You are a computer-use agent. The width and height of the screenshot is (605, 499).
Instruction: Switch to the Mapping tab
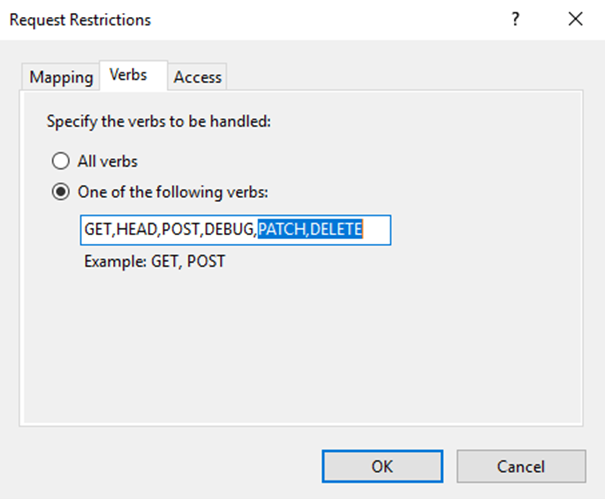pyautogui.click(x=61, y=77)
